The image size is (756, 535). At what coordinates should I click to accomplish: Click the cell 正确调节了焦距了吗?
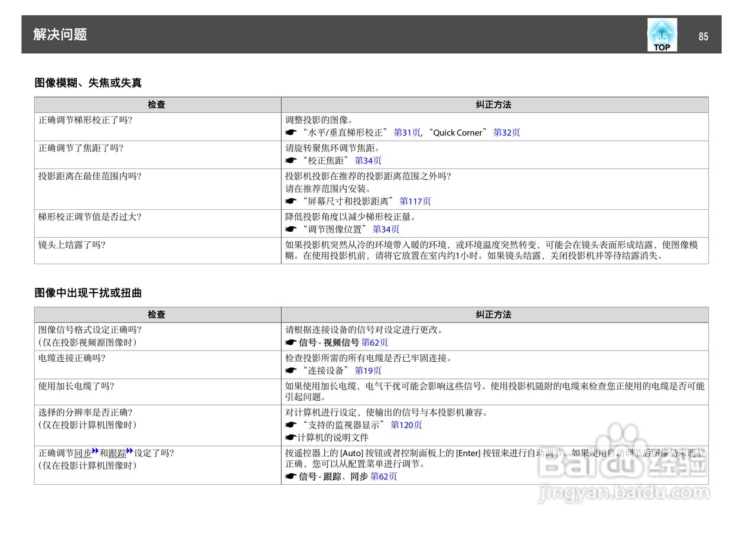pyautogui.click(x=157, y=155)
